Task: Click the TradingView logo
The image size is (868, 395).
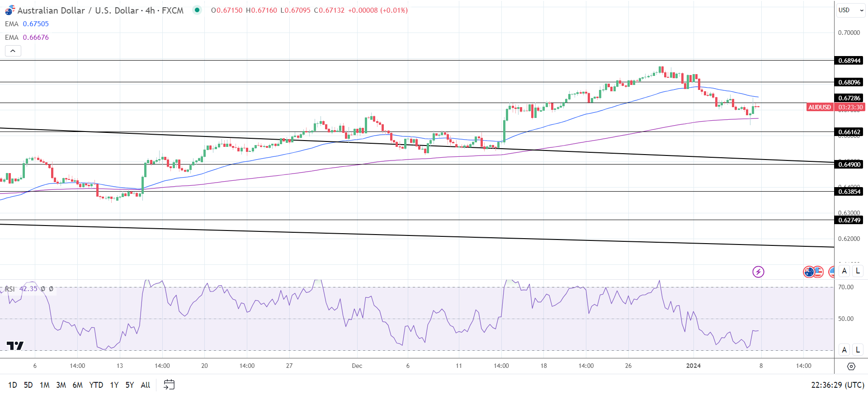Action: 15,346
